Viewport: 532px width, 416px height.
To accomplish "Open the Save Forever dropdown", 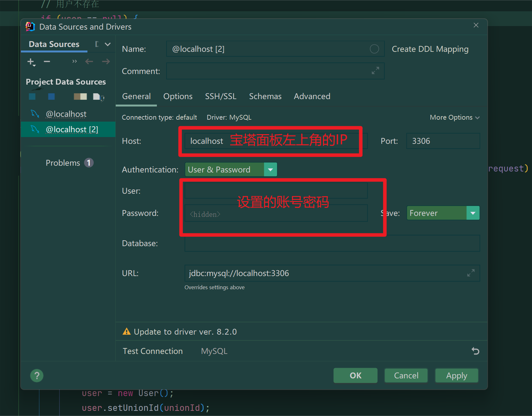I will (443, 213).
